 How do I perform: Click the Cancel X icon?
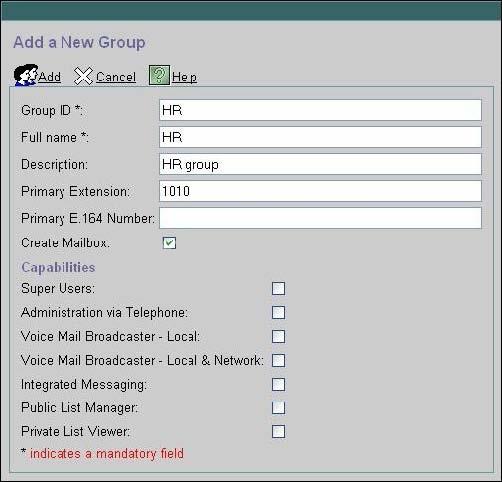[83, 76]
